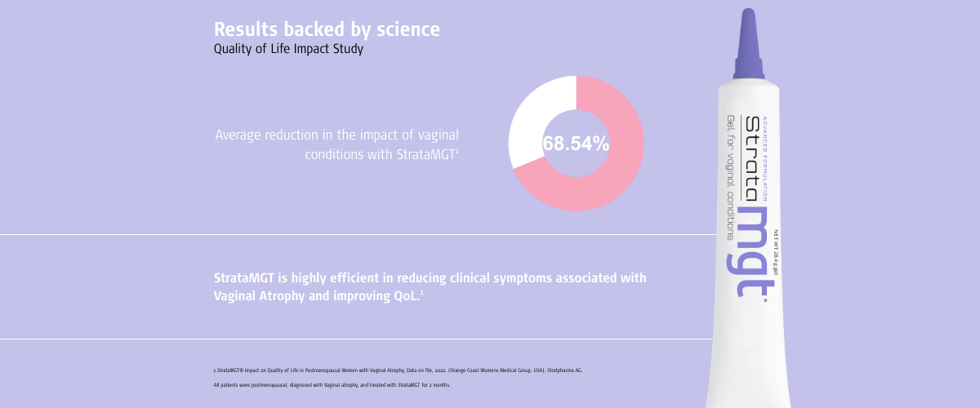Click the registered trademark symbol on the tube

pos(765,300)
